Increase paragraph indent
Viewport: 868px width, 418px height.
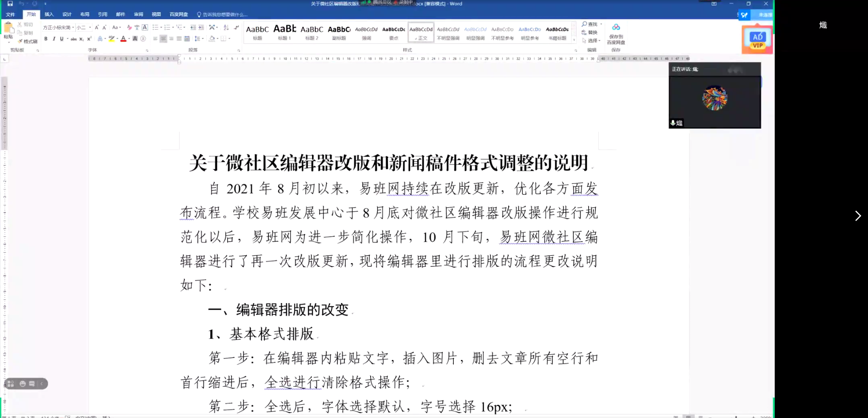201,27
